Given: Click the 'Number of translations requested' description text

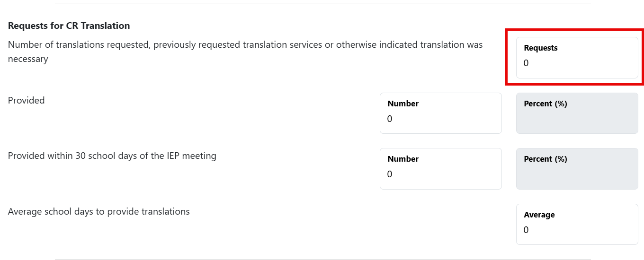Looking at the screenshot, I should click(x=245, y=52).
